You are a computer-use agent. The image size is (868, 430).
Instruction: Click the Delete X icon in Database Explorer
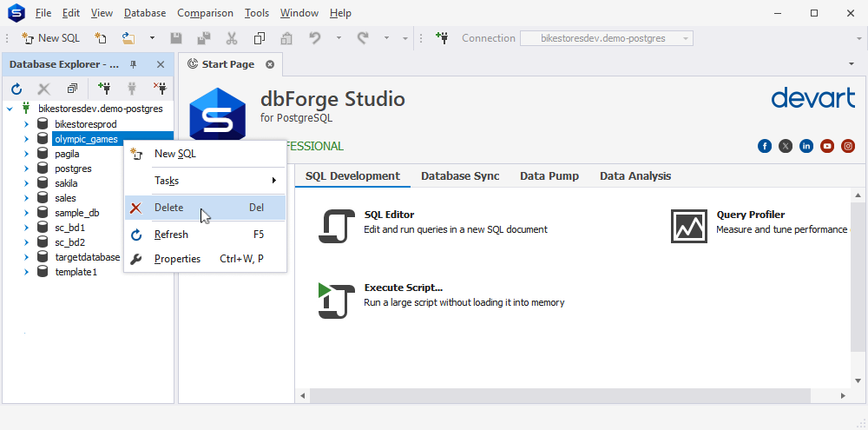(43, 88)
